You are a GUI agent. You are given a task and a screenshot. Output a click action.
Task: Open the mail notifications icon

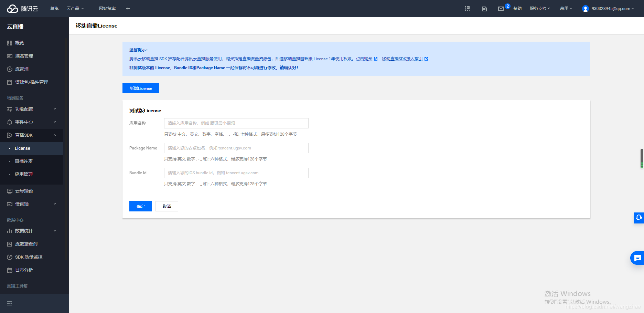[x=501, y=9]
